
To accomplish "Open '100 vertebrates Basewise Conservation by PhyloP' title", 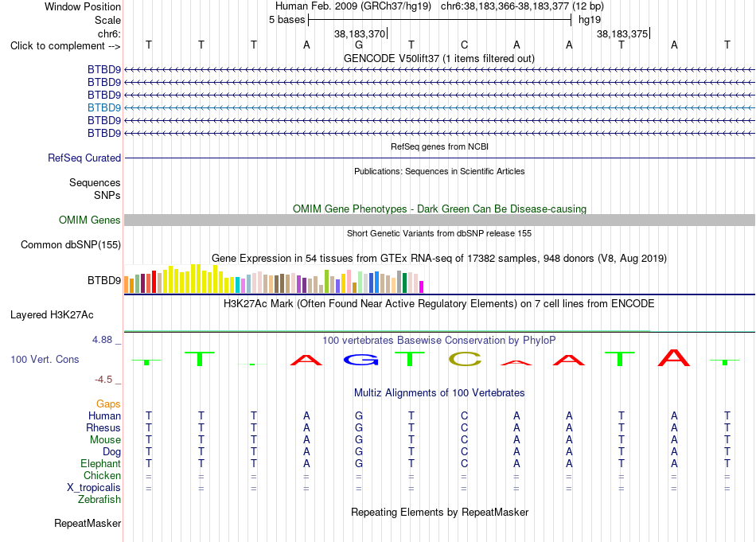I will tap(439, 340).
